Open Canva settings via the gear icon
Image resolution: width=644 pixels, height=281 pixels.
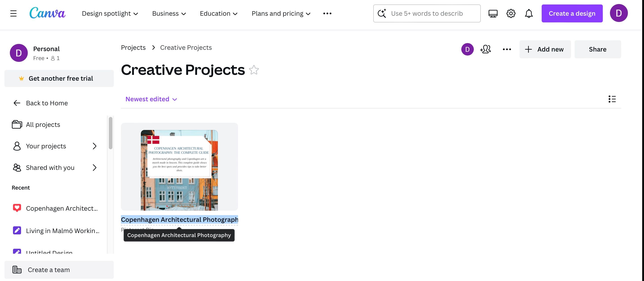point(511,13)
